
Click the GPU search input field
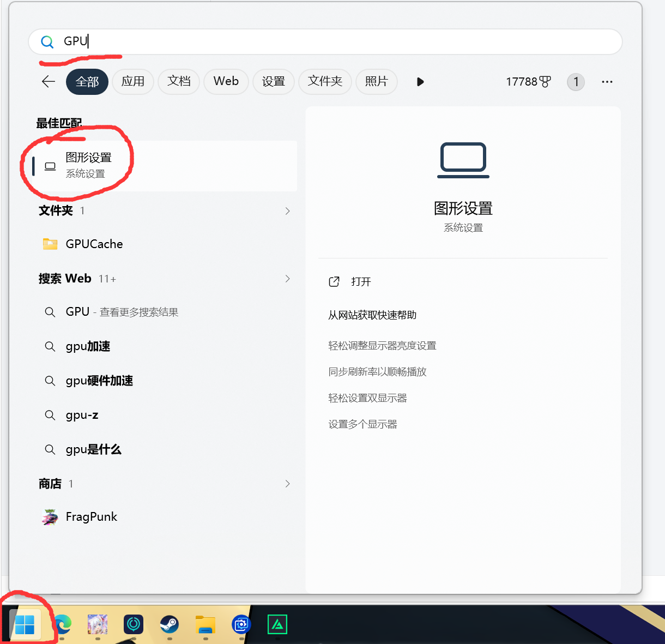pyautogui.click(x=325, y=41)
